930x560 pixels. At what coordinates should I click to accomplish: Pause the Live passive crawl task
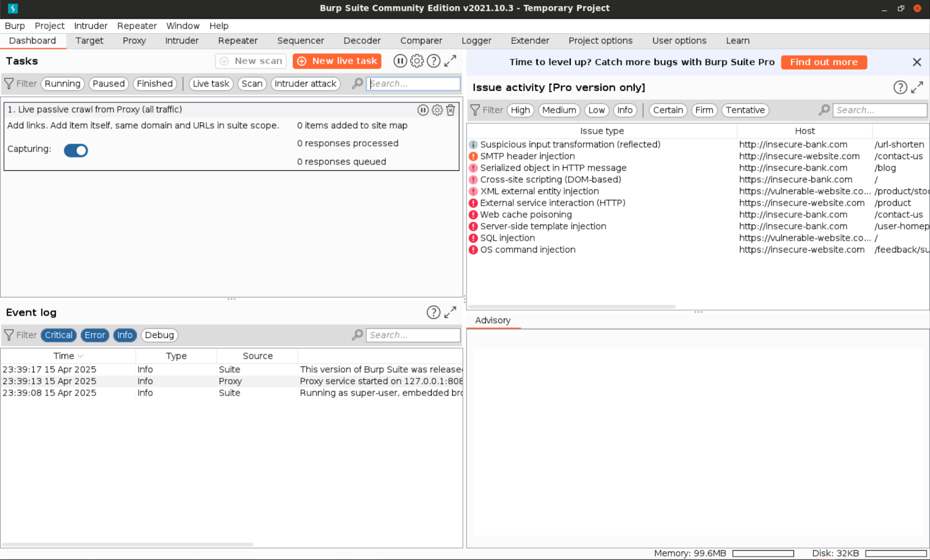423,110
